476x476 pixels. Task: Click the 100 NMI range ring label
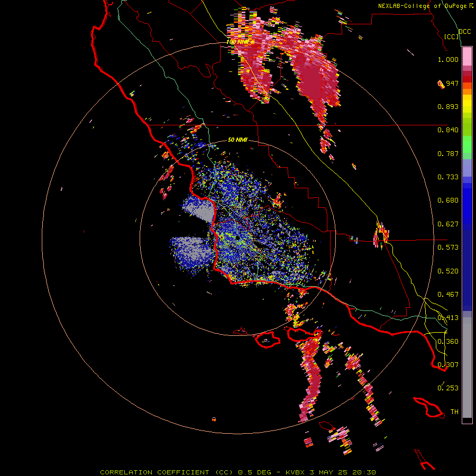(x=237, y=42)
